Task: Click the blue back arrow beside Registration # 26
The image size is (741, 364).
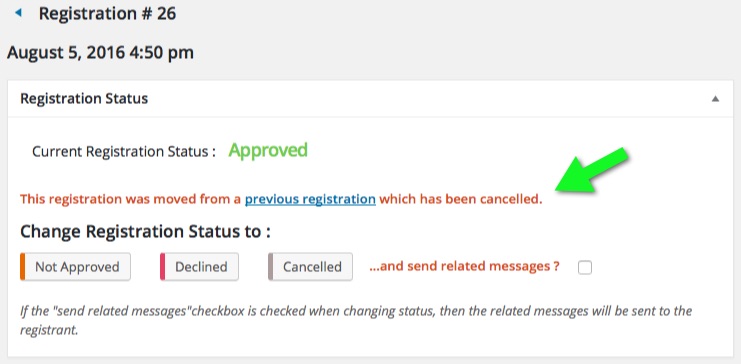Action: [x=18, y=13]
